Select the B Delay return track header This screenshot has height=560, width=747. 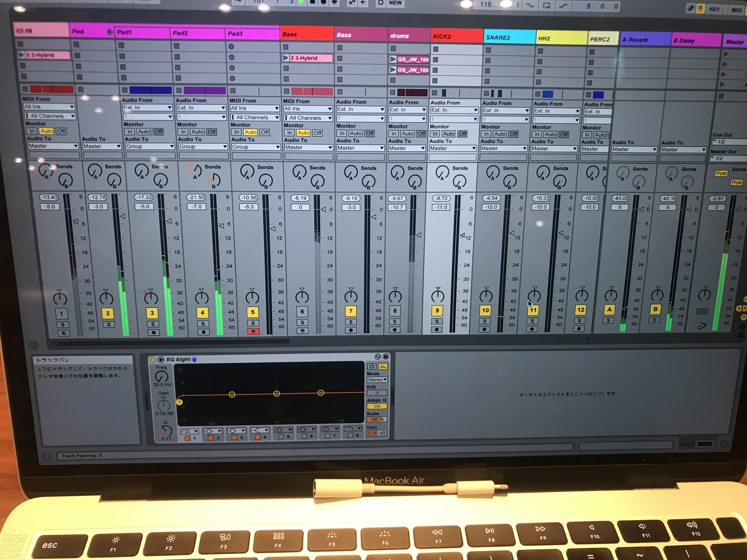696,41
